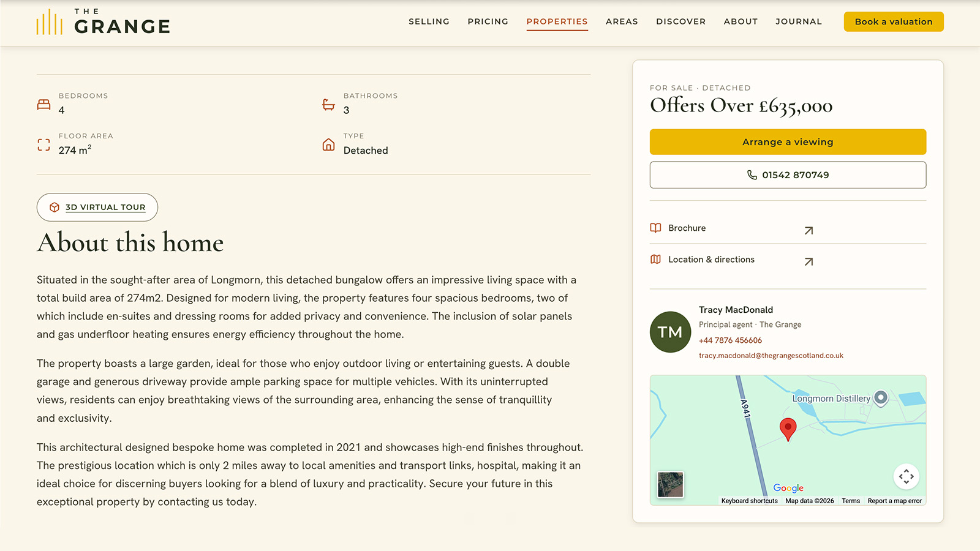980x551 pixels.
Task: Click the map icon beside Location & directions
Action: coord(655,260)
